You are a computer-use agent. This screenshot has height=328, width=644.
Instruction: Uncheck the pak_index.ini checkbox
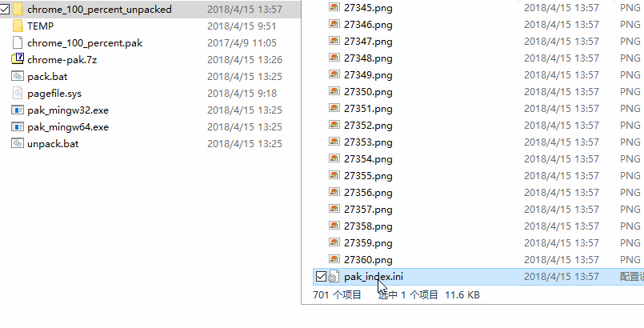(321, 277)
